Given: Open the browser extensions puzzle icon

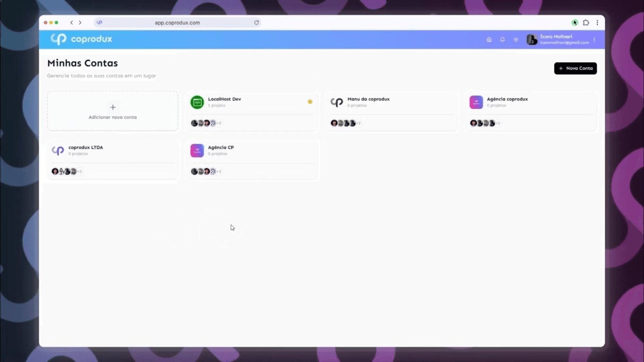Looking at the screenshot, I should (586, 23).
